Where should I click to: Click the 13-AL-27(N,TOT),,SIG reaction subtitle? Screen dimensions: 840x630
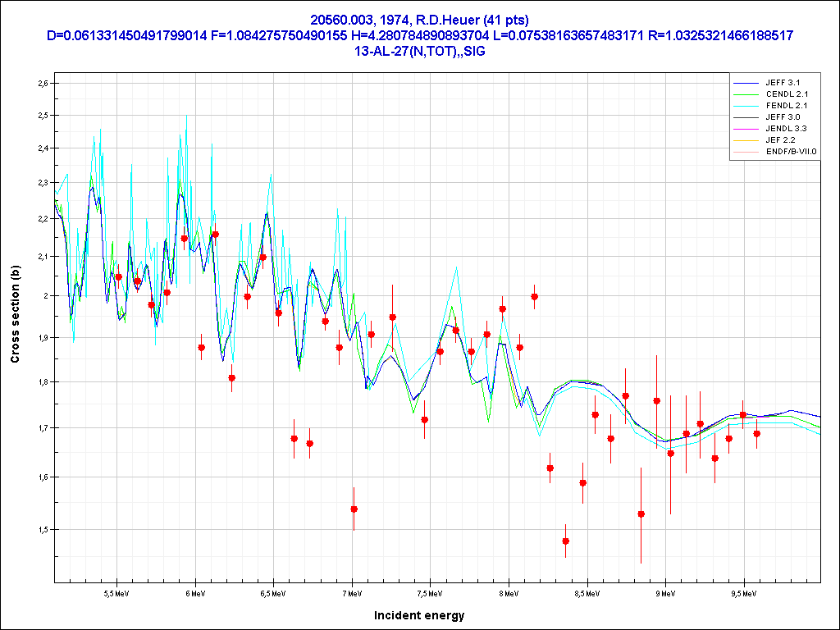pyautogui.click(x=419, y=51)
